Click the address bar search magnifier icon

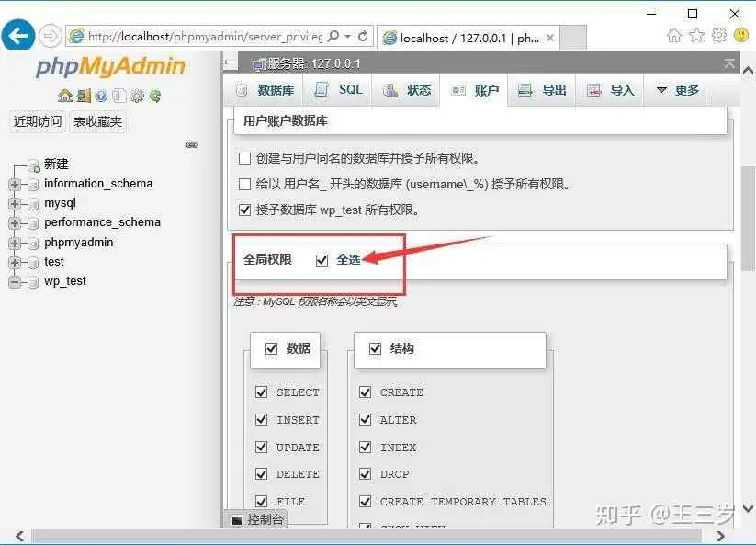coord(333,36)
